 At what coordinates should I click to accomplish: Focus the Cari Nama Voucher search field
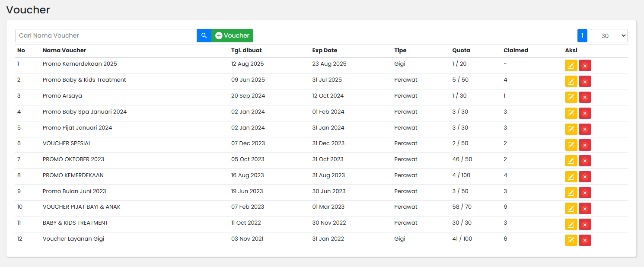[x=106, y=35]
